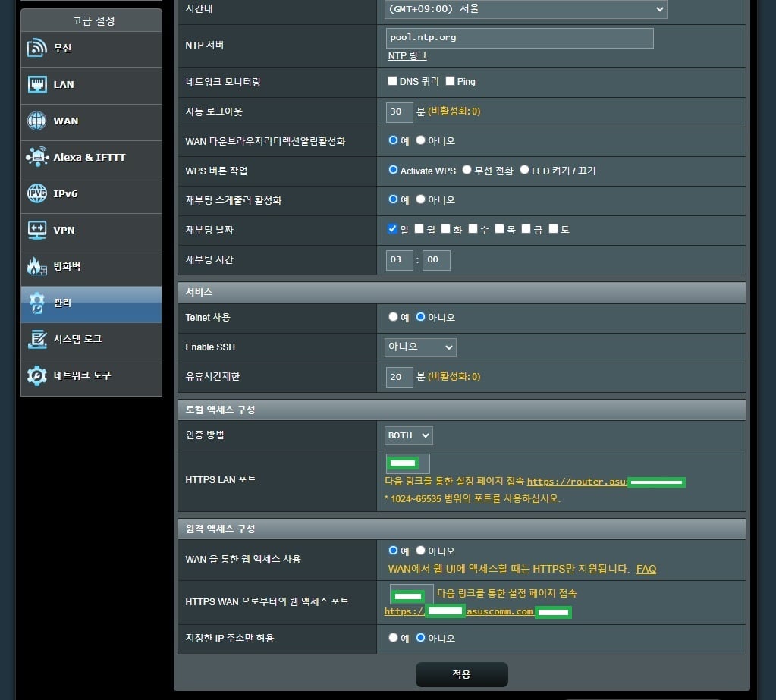This screenshot has width=776, height=700.
Task: Check Tuesday (화) reboot day
Action: [x=446, y=229]
